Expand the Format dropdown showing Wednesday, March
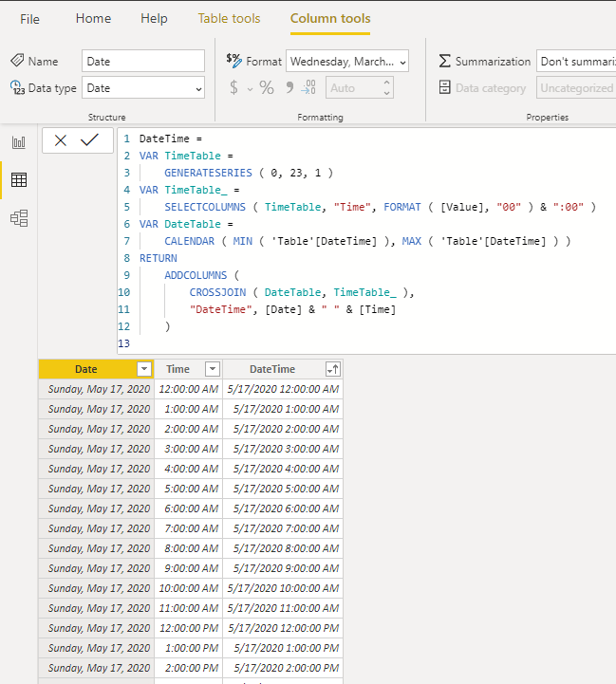The width and height of the screenshot is (616, 684). click(x=403, y=63)
